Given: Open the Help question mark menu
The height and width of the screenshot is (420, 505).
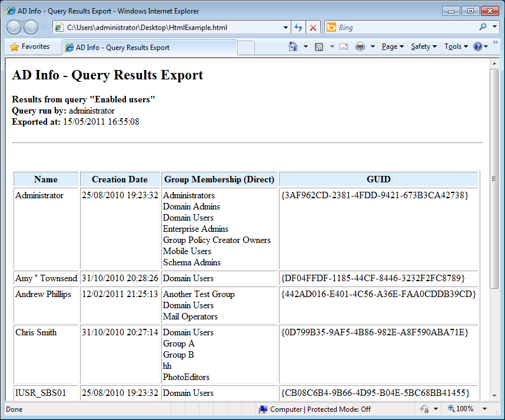Looking at the screenshot, I should coord(478,47).
